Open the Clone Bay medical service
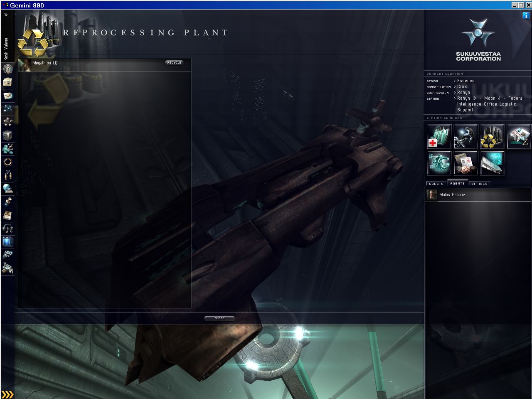 [439, 136]
